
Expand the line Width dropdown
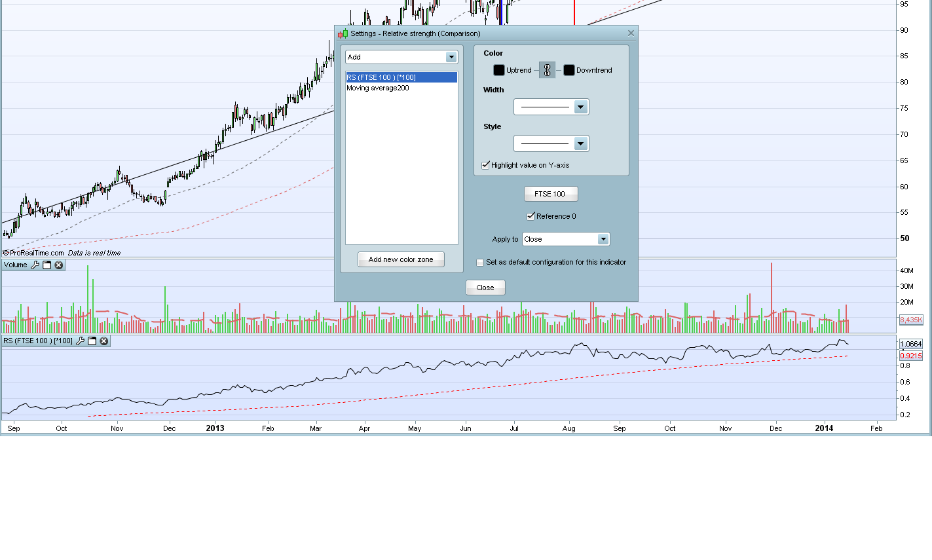[x=551, y=107]
